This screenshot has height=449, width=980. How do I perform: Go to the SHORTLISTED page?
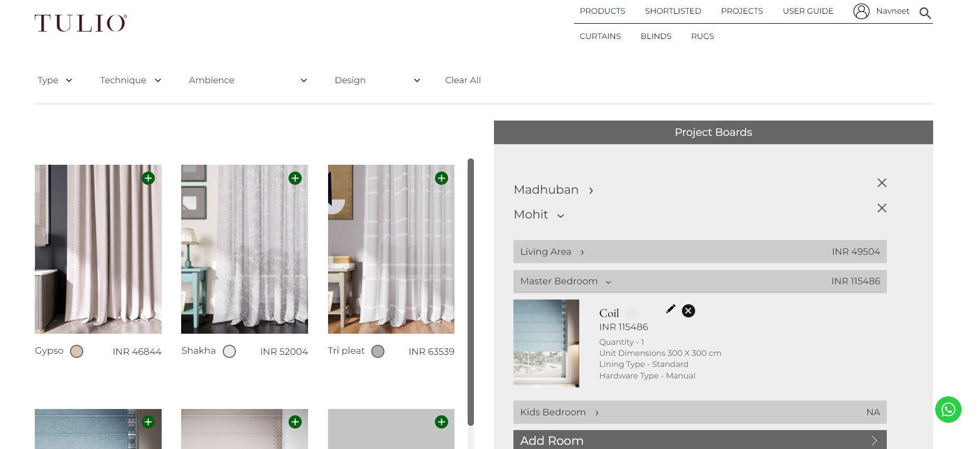coord(673,11)
